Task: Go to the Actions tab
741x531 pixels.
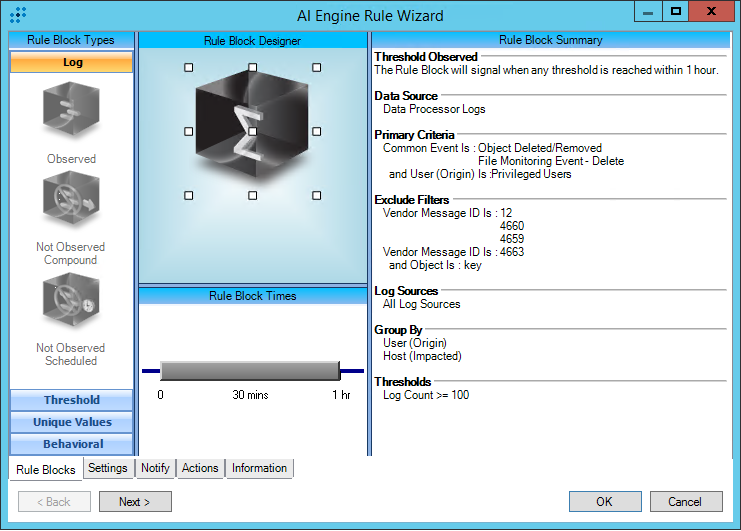Action: pos(200,468)
